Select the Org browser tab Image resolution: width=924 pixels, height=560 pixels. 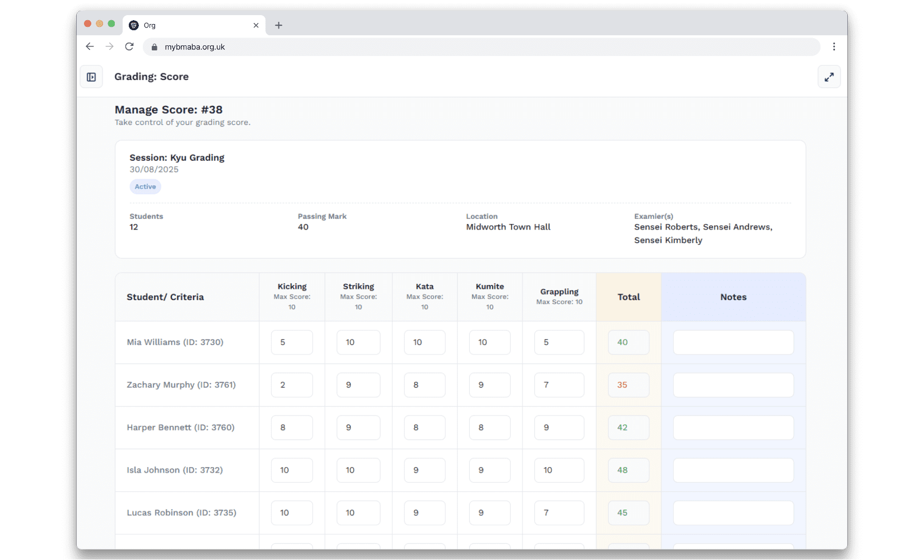click(x=194, y=25)
